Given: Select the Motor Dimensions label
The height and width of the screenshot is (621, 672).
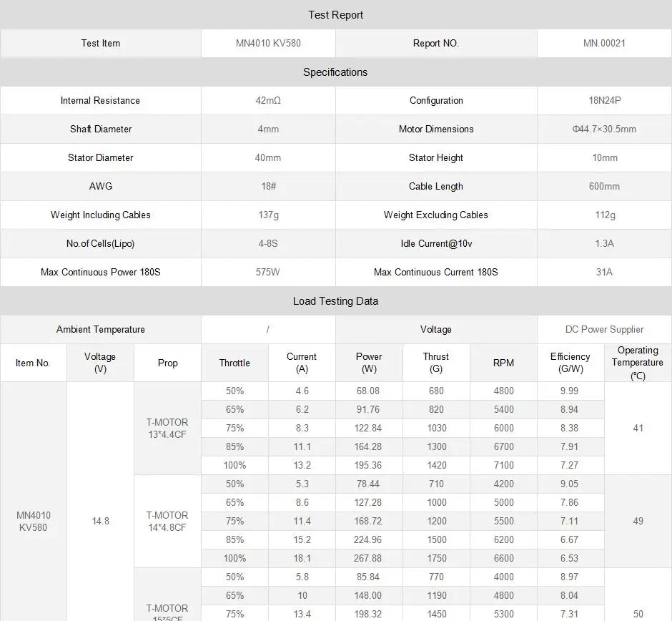Looking at the screenshot, I should (436, 129).
